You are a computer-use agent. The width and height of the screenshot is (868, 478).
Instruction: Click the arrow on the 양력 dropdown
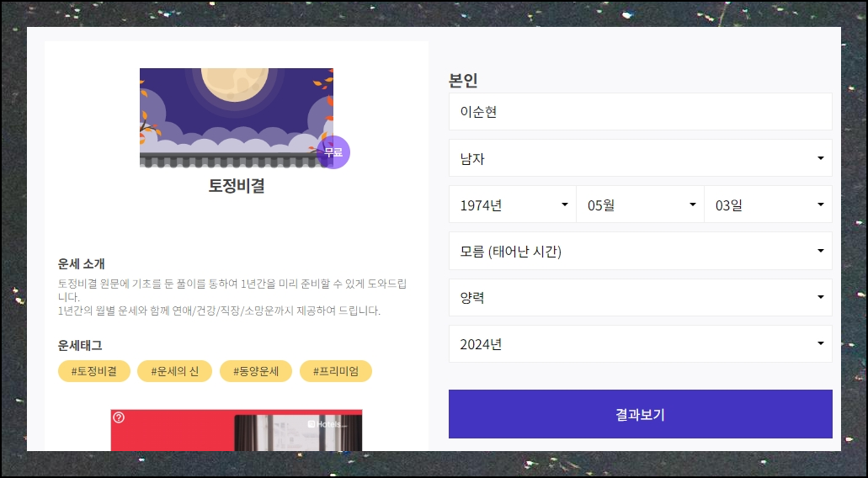820,298
